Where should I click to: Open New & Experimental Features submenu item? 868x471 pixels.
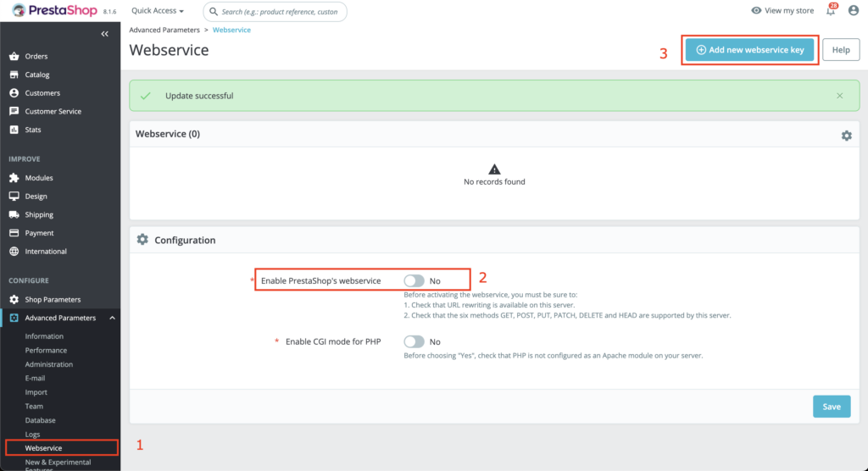[58, 465]
